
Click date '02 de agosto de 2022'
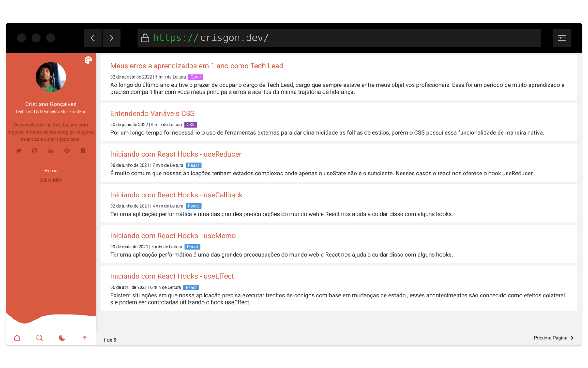[131, 77]
